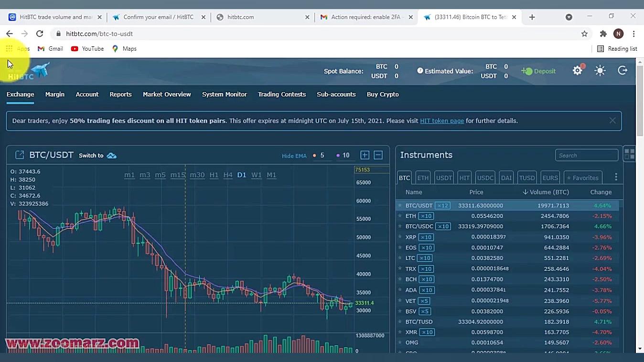Select H1 chart timeframe
Image resolution: width=644 pixels, height=362 pixels.
click(x=214, y=175)
